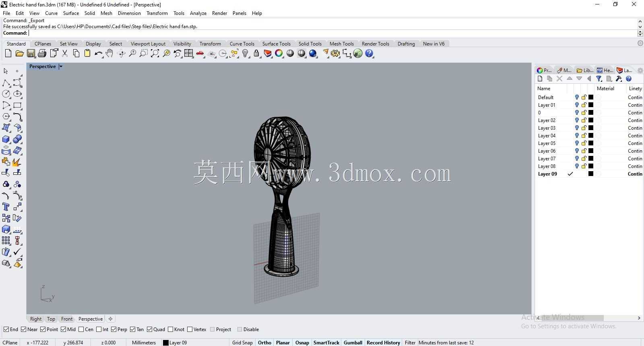Toggle Gumball in status bar
The image size is (644, 346).
pos(353,343)
